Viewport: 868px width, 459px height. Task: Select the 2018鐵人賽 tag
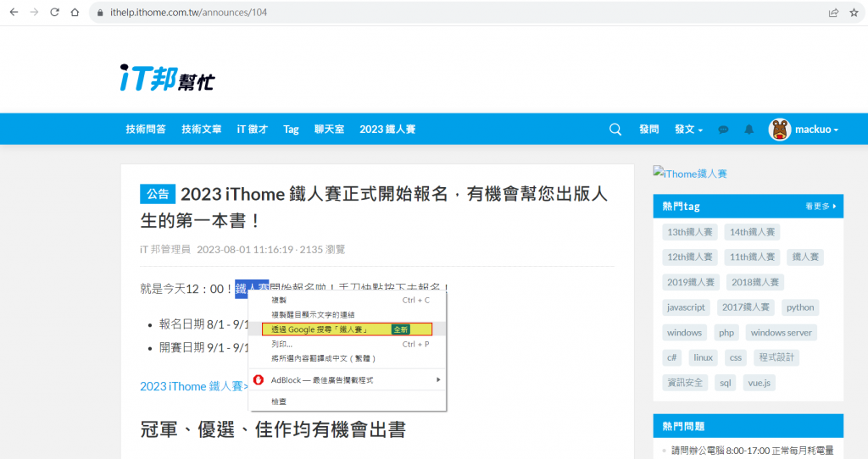[x=755, y=283]
